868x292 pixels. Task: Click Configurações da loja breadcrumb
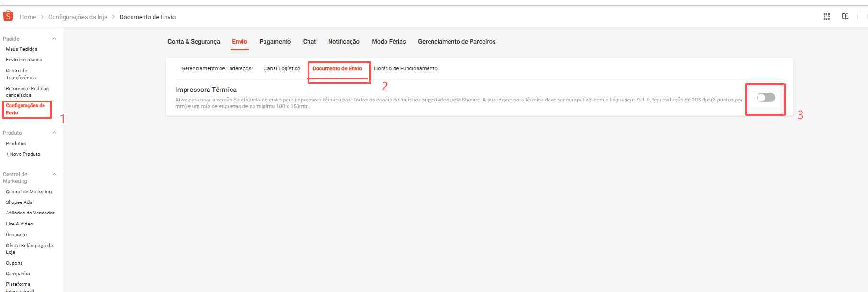point(77,17)
